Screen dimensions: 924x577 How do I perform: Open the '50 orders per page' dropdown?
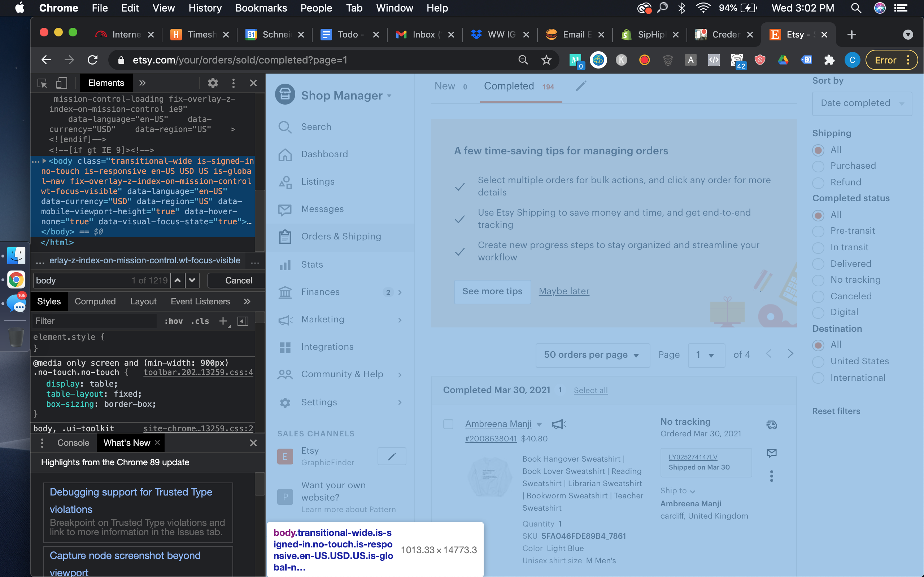point(591,354)
